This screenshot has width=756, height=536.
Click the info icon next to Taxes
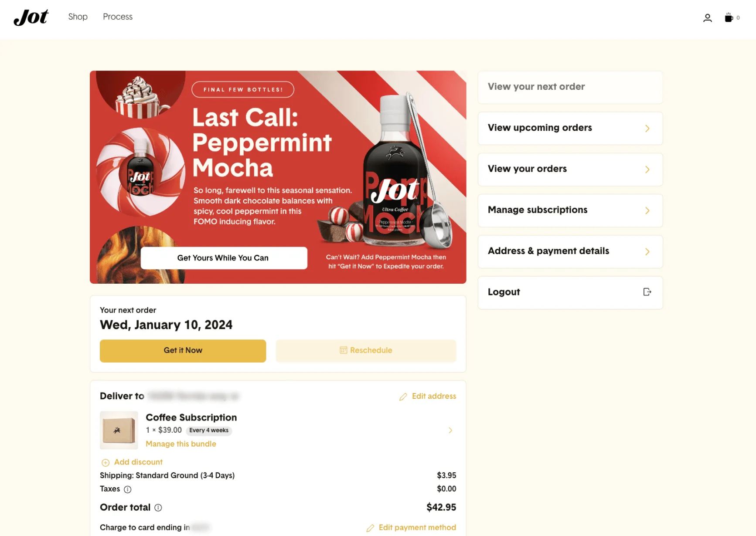click(x=127, y=489)
